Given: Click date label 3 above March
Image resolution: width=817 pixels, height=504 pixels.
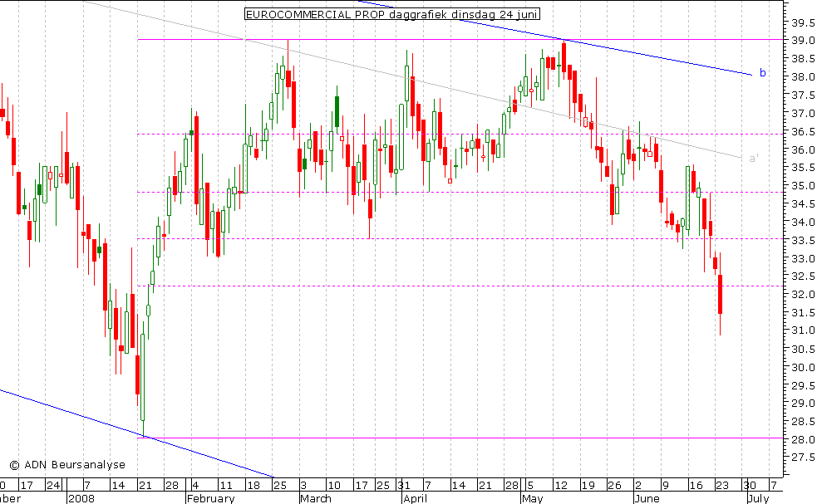Looking at the screenshot, I should [x=303, y=485].
